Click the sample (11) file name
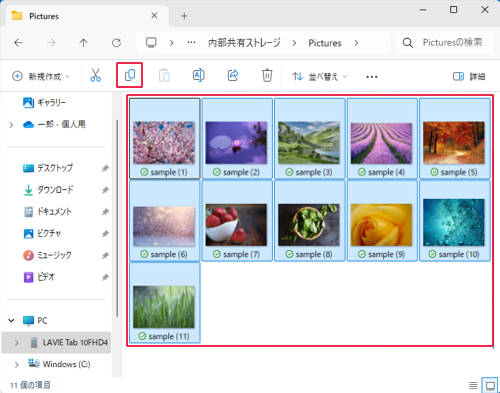The height and width of the screenshot is (393, 500). (x=169, y=336)
